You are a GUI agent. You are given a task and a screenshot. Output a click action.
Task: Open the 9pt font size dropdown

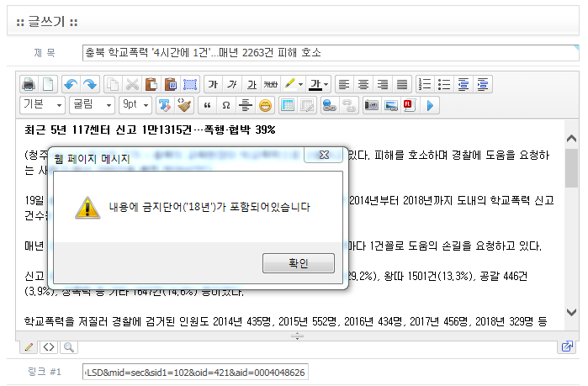[135, 105]
